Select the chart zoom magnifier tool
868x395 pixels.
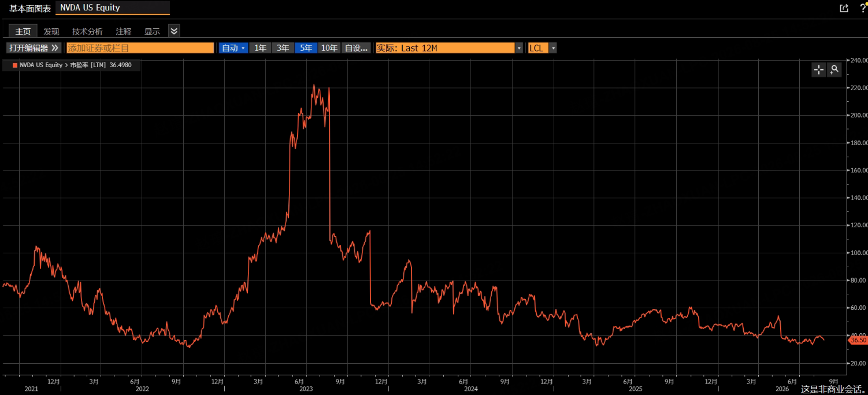click(834, 70)
